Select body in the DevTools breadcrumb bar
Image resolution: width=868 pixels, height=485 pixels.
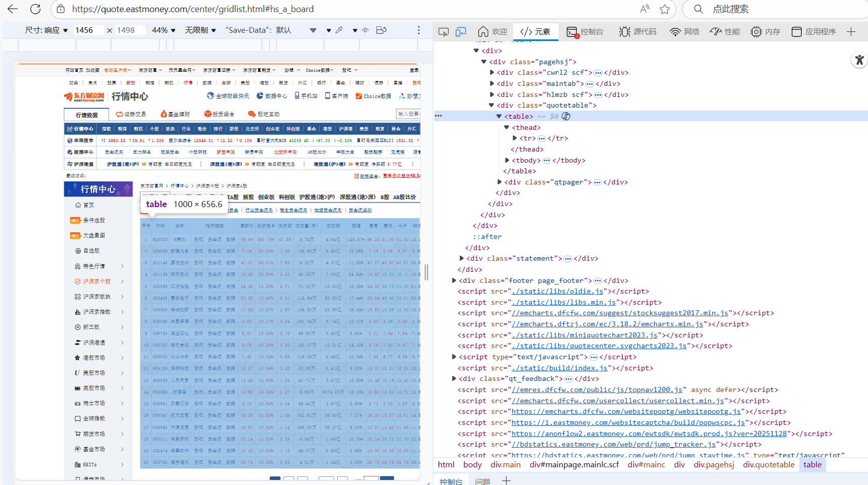tap(473, 465)
